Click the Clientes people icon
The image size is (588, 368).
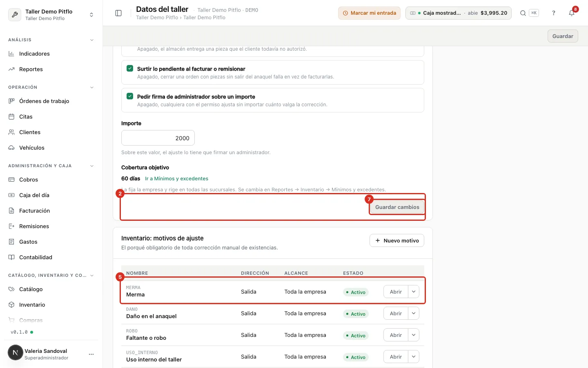(x=11, y=132)
